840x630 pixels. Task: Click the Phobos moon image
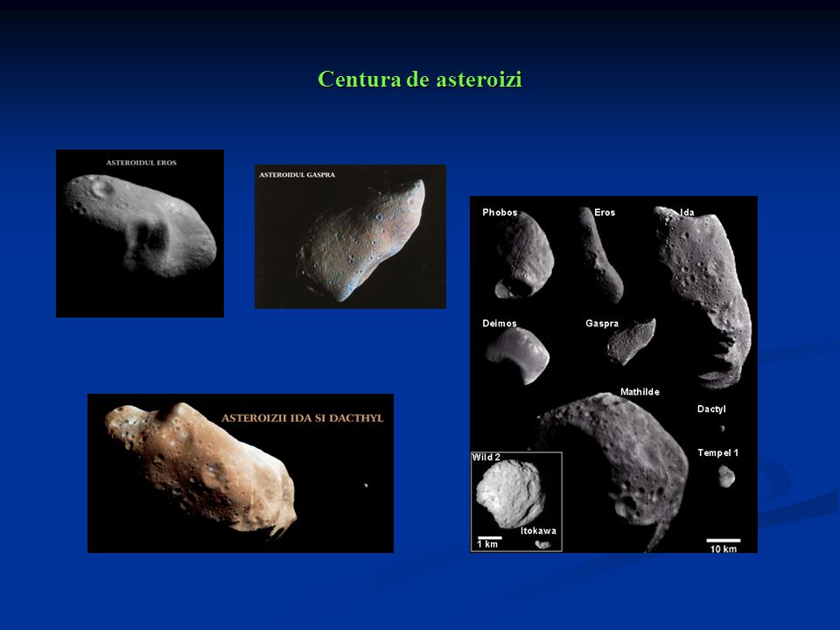click(x=523, y=255)
